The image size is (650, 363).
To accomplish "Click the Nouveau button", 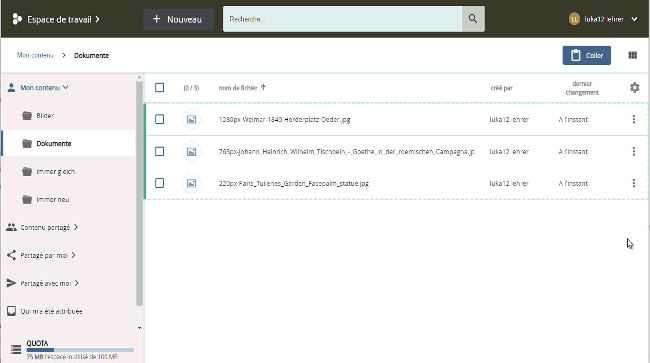I will [x=178, y=19].
